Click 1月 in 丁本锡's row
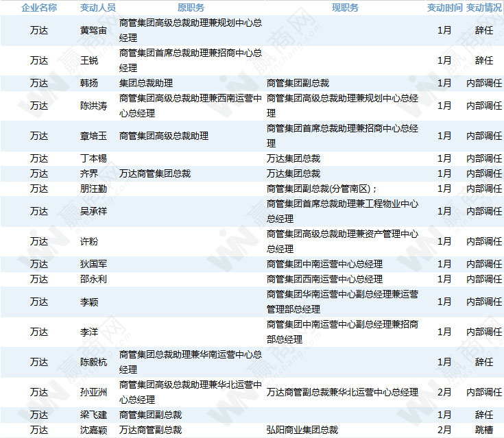The image size is (504, 438). [444, 158]
